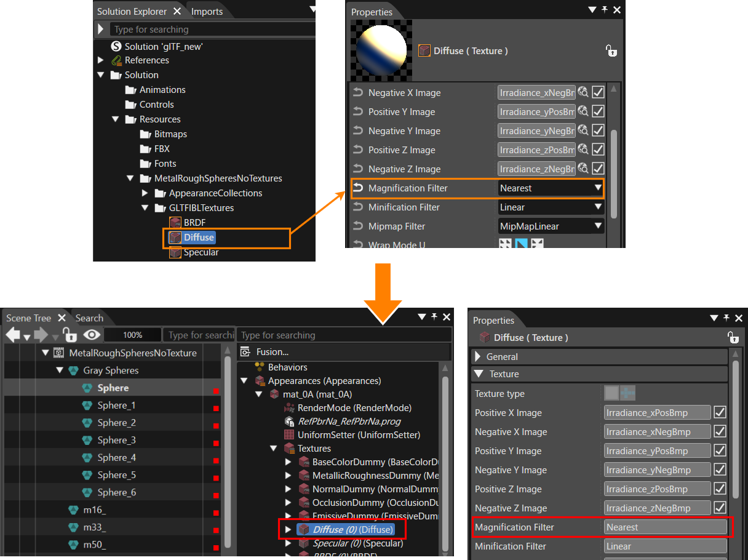
Task: Click the BRDF texture icon in Solution Explorer
Action: [175, 223]
